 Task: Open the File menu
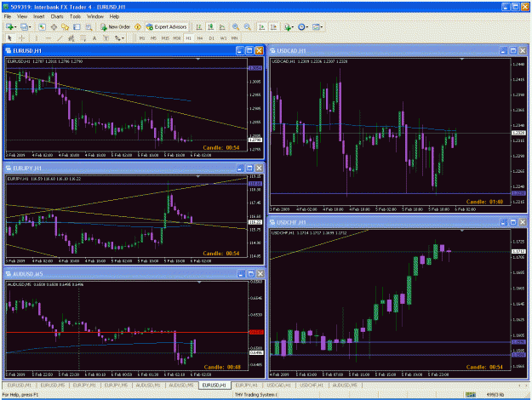7,16
